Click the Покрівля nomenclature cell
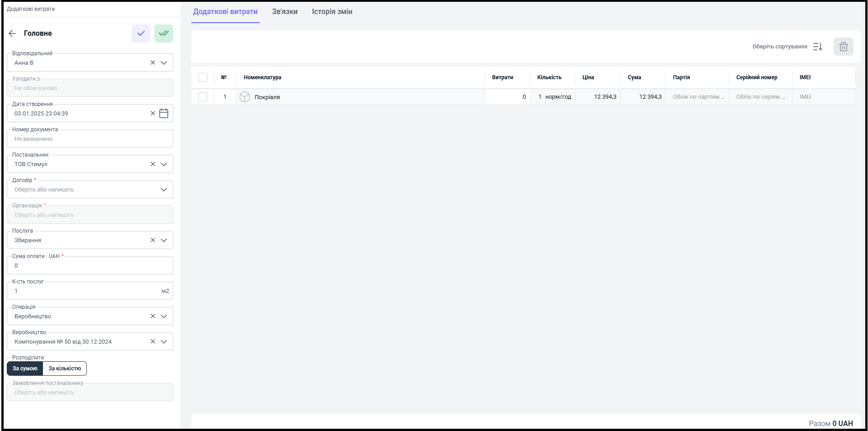868x431 pixels. click(360, 97)
